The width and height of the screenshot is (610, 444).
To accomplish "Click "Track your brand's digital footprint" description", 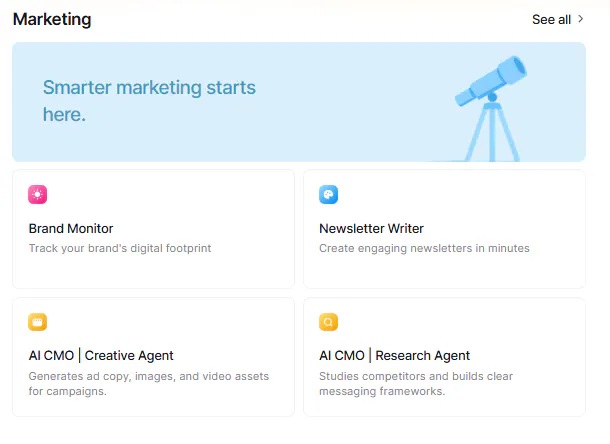I will (x=120, y=248).
